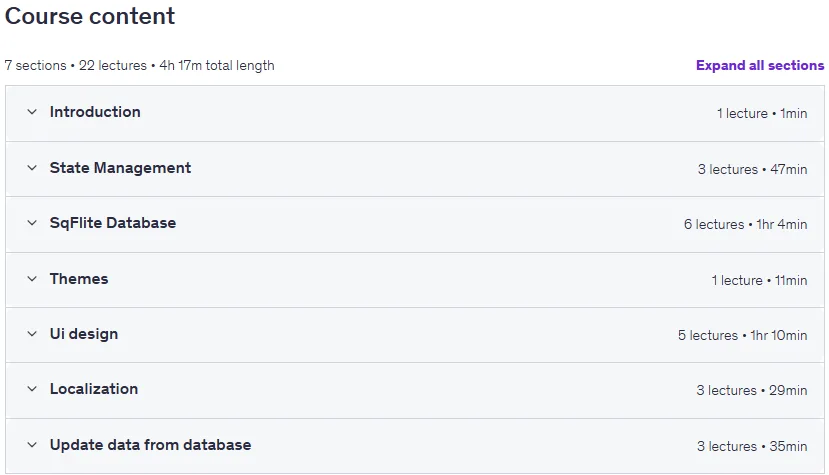Click the '5 lectures • 1hr 10min' summary
829x475 pixels.
tap(742, 335)
